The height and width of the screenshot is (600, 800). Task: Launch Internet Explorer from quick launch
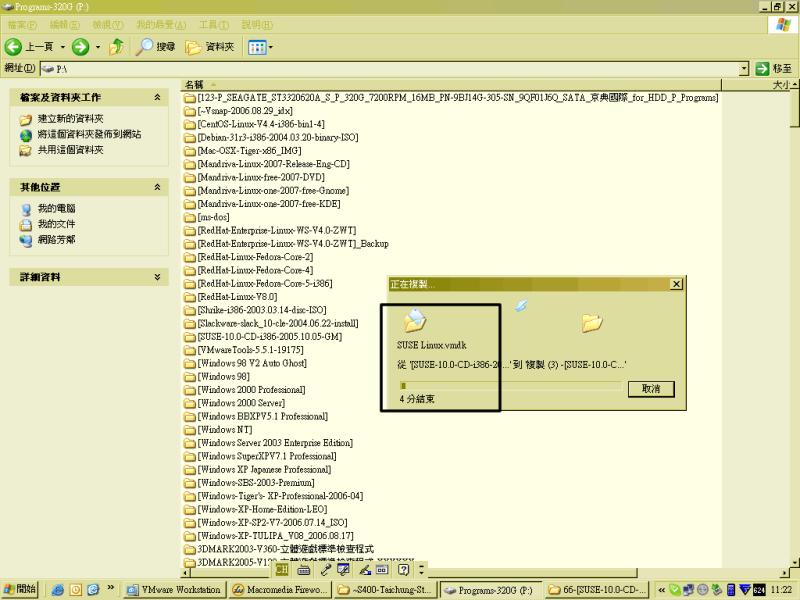point(58,590)
